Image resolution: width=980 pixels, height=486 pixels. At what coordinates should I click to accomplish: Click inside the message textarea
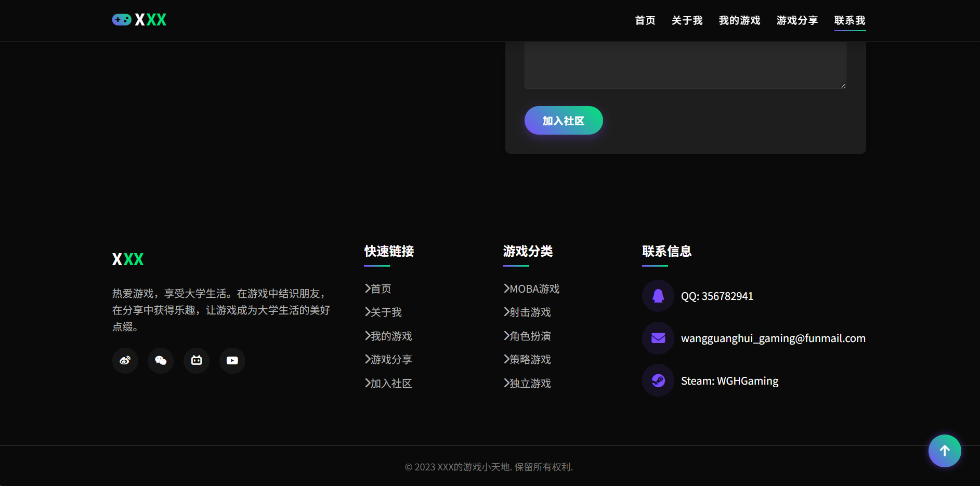pyautogui.click(x=685, y=65)
